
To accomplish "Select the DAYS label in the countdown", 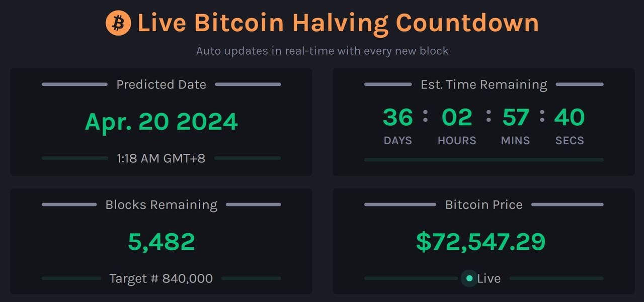I will (397, 140).
